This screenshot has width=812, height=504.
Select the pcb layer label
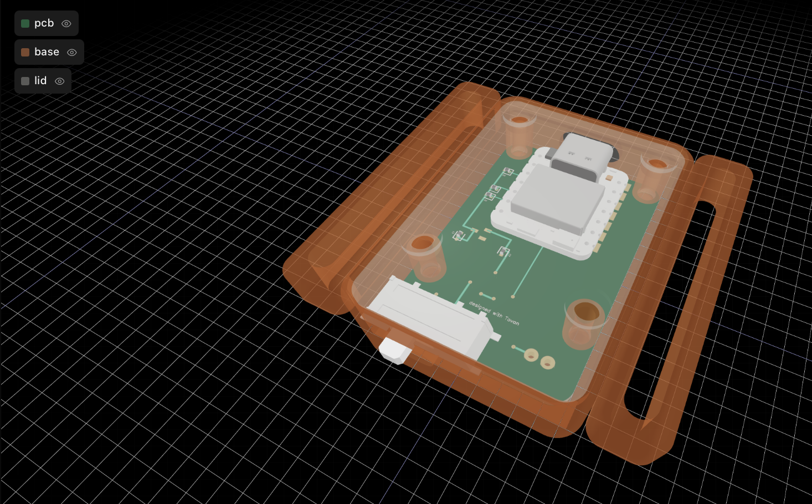(x=44, y=23)
